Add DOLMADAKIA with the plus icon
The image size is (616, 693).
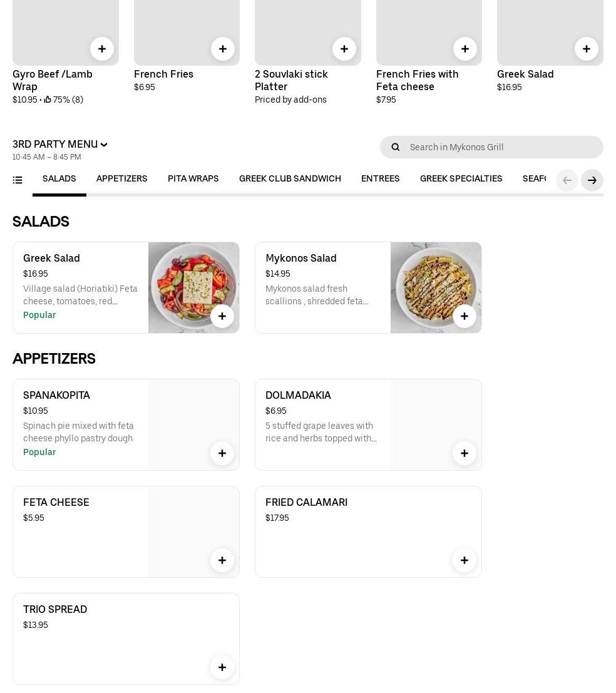coord(465,453)
